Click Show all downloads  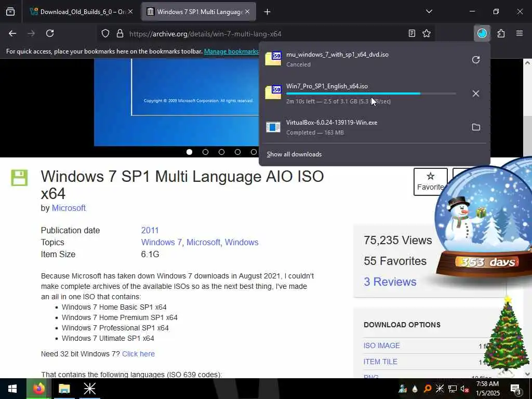294,154
